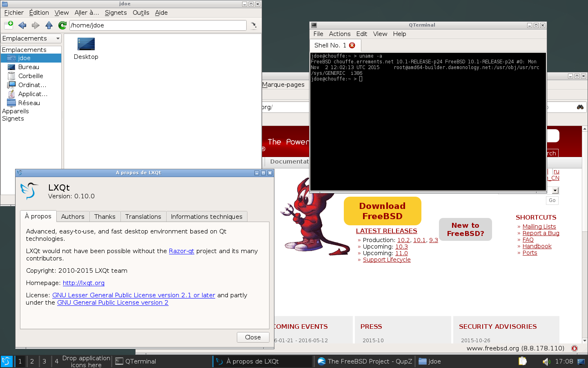Viewport: 588px width, 368px height.
Task: Click the Handbook shortcut link
Action: pyautogui.click(x=537, y=246)
